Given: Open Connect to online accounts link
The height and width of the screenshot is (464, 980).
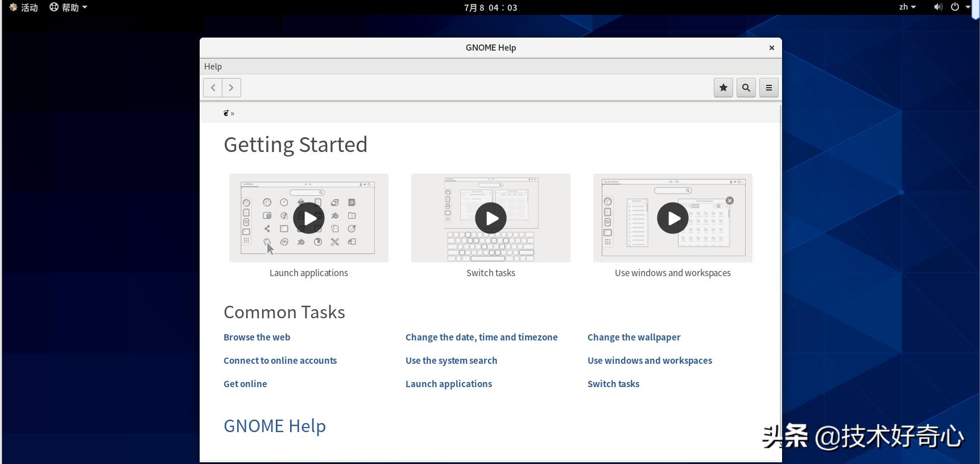Looking at the screenshot, I should [x=280, y=360].
